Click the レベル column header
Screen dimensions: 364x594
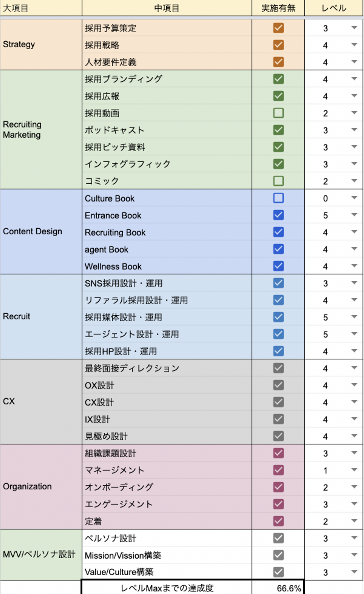(334, 8)
